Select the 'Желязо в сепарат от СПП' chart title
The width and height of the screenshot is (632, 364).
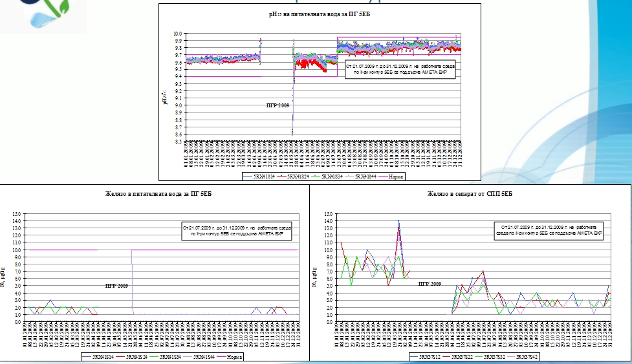470,194
